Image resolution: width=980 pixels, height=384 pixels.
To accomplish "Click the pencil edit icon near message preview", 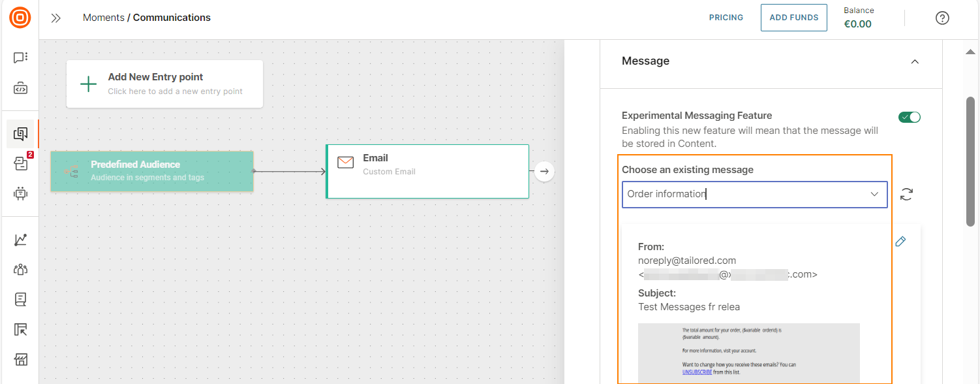I will coord(900,241).
